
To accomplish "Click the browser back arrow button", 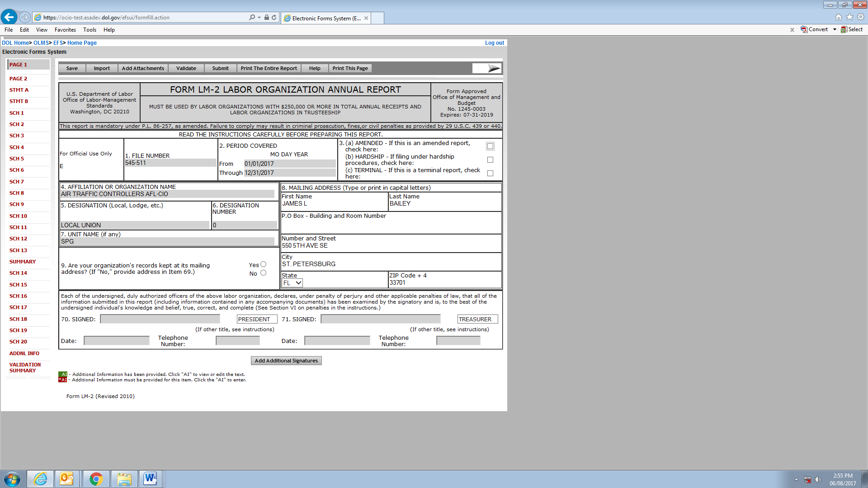I will 9,17.
